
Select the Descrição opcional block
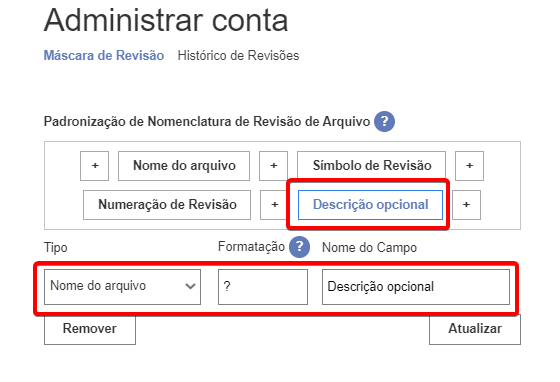(370, 205)
